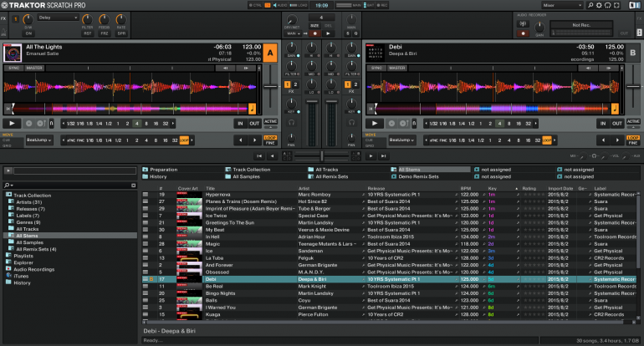This screenshot has width=644, height=346.
Task: Adjust the crossfader
Action: coord(322,156)
